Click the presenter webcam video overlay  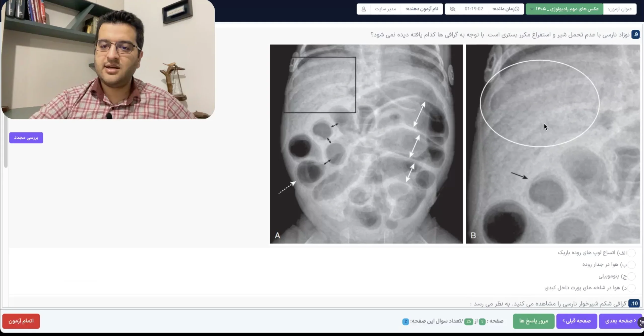(108, 59)
